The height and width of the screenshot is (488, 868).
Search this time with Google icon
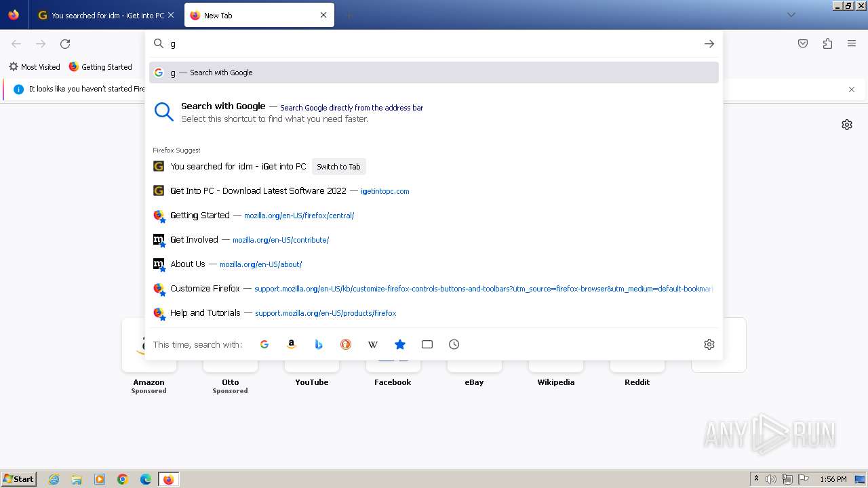point(264,344)
